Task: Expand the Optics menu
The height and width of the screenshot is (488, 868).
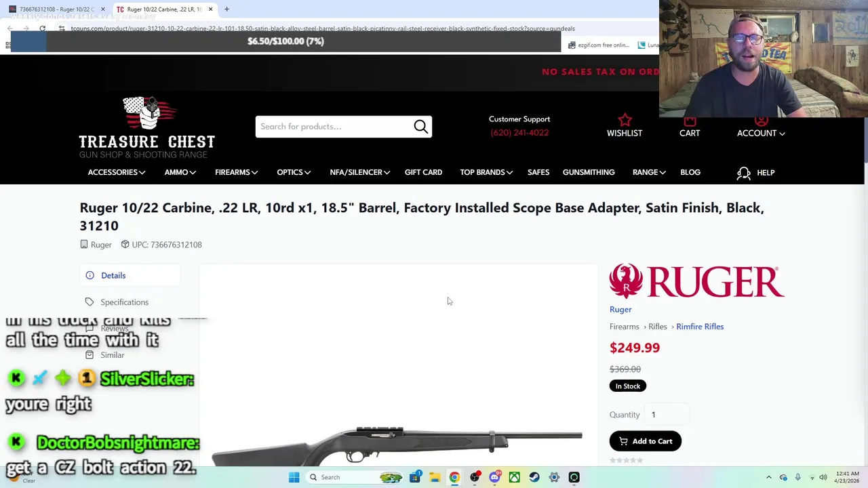Action: tap(294, 172)
